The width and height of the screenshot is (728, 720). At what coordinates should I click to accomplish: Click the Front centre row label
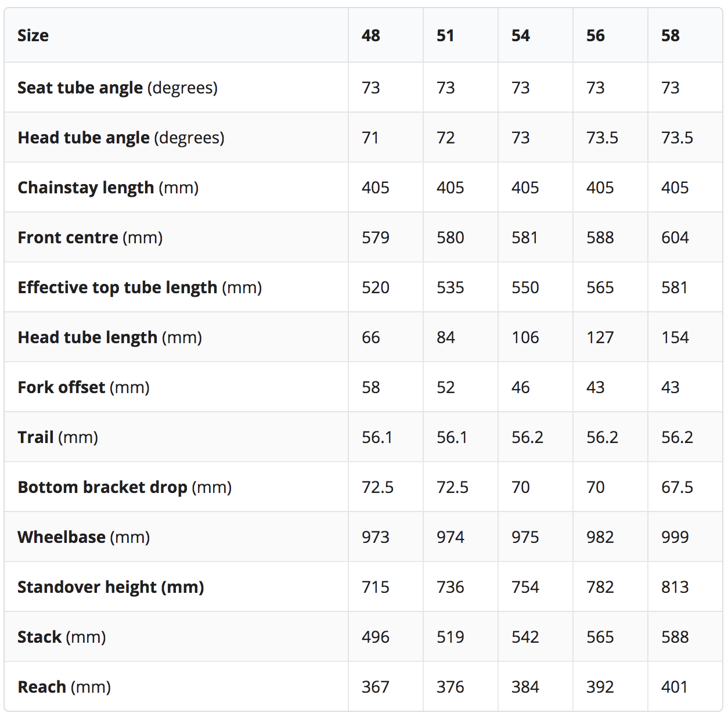(x=90, y=237)
